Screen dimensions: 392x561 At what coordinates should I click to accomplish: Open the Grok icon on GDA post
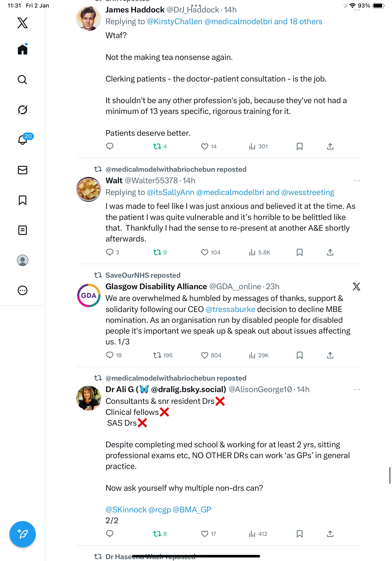coord(356,287)
